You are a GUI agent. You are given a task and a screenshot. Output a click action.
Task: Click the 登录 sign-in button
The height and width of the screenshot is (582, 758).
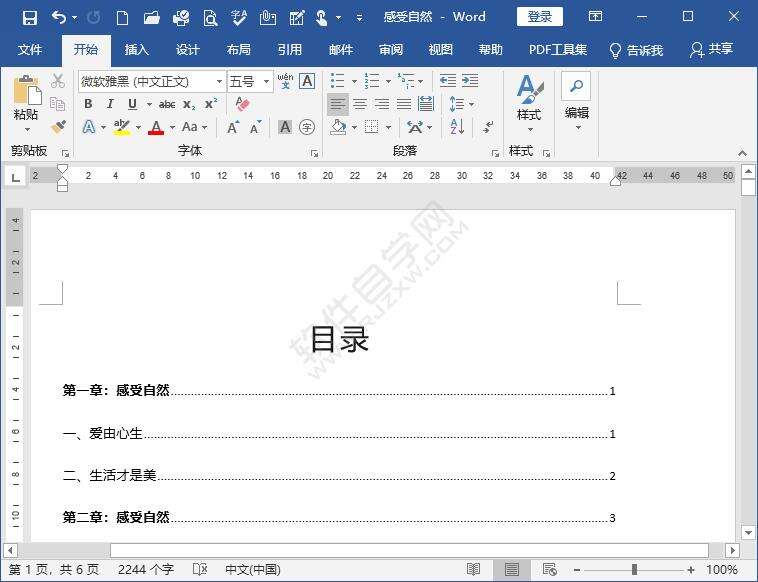tap(539, 17)
